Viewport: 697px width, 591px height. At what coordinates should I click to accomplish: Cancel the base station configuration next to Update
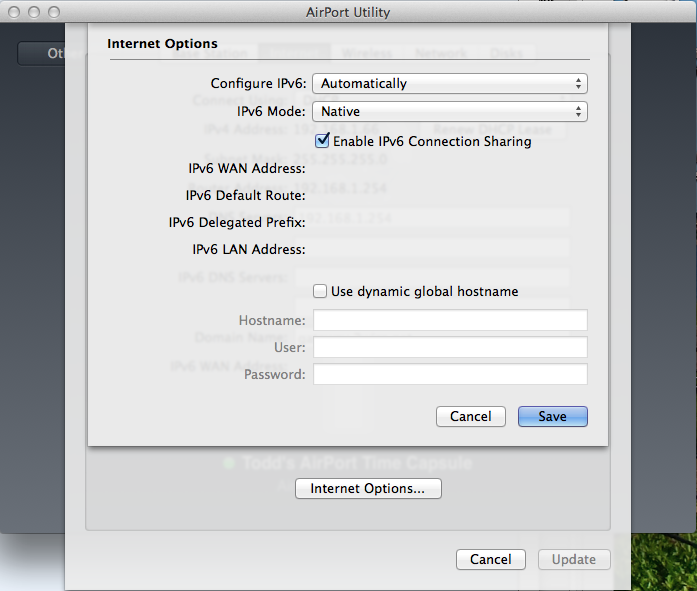click(491, 559)
